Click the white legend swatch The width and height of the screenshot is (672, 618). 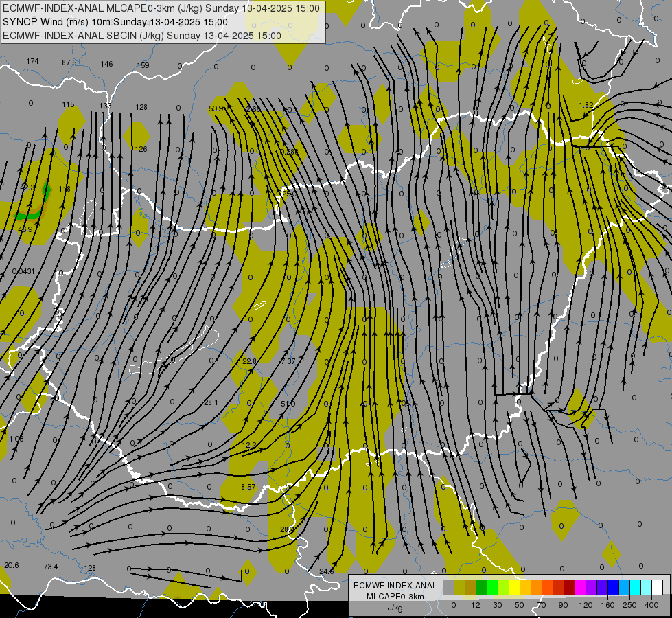click(657, 587)
